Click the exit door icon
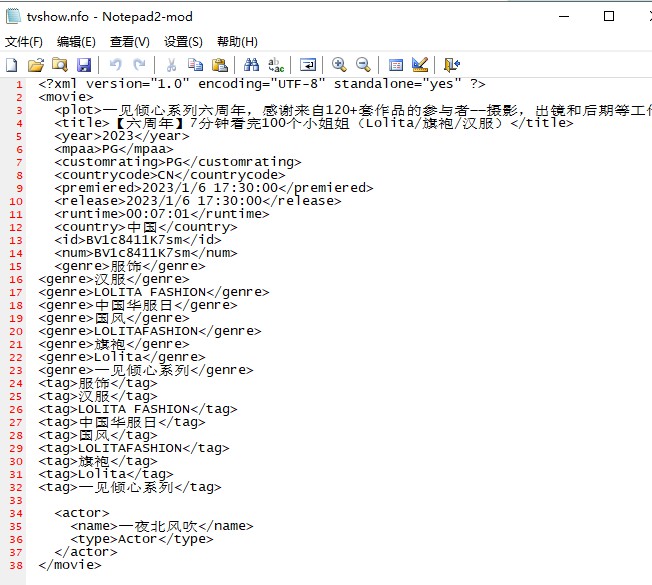Screen dimensions: 652x585 click(452, 65)
